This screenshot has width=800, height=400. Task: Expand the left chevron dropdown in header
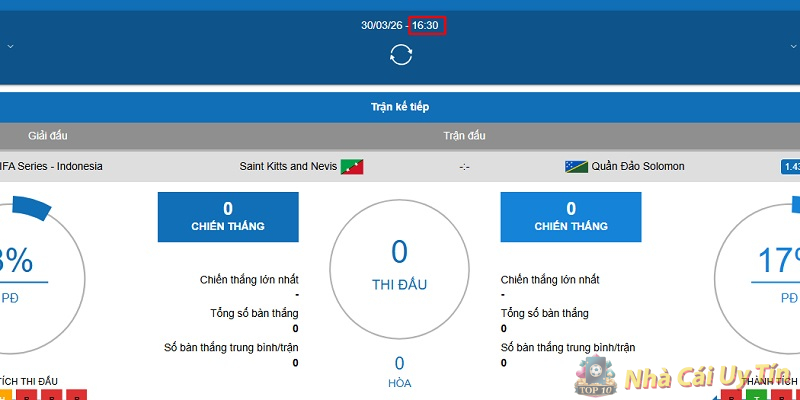pyautogui.click(x=9, y=46)
